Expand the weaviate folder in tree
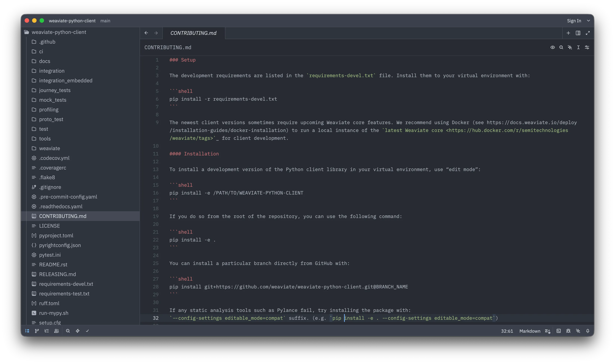 pyautogui.click(x=49, y=148)
